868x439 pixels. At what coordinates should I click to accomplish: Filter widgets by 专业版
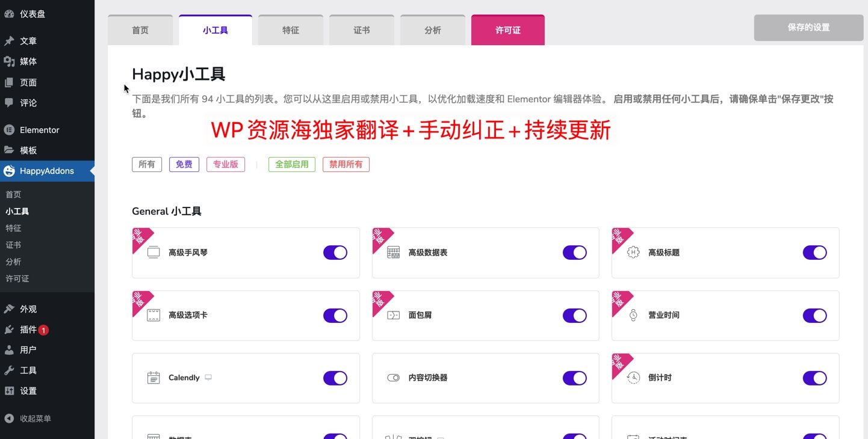(226, 164)
